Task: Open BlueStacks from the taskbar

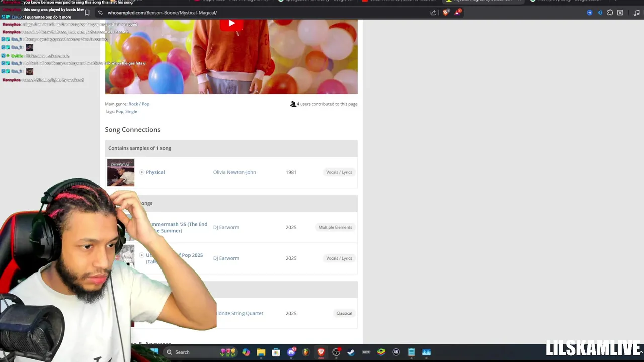Action: click(x=381, y=352)
